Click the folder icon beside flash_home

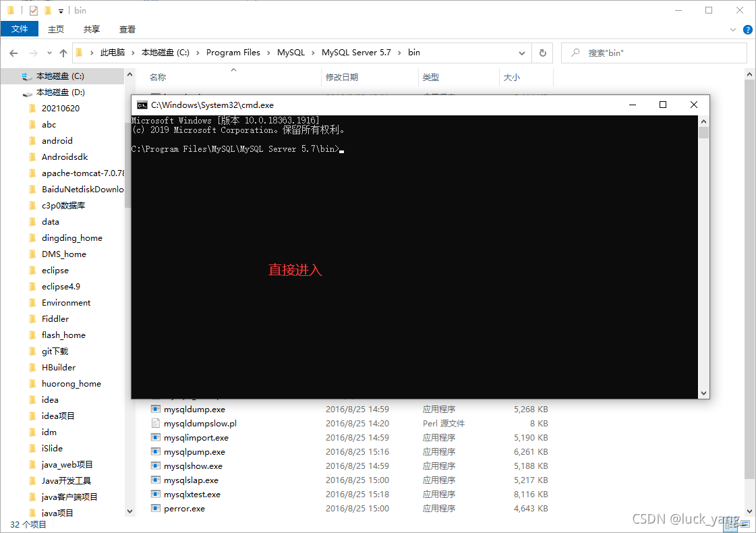coord(32,335)
